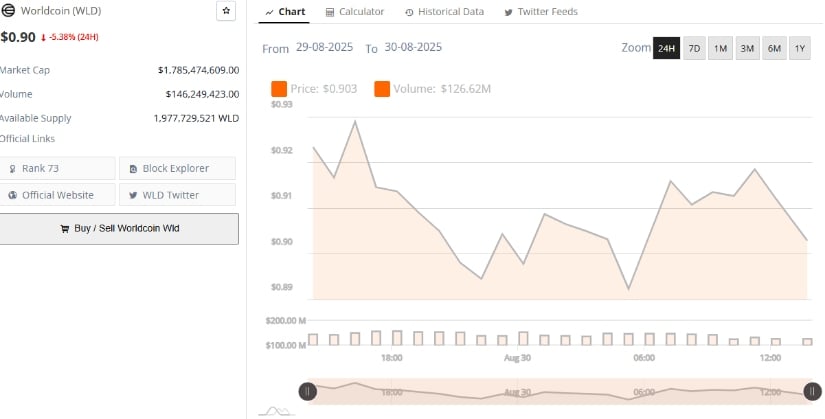Click the 12:00 time axis label
Viewport: 825px width, 419px height.
click(770, 358)
